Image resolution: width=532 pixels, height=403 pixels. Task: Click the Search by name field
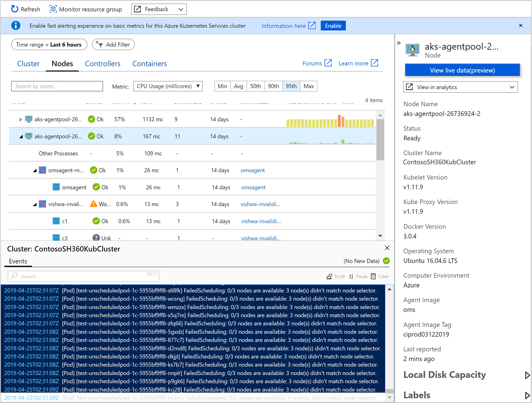(57, 86)
